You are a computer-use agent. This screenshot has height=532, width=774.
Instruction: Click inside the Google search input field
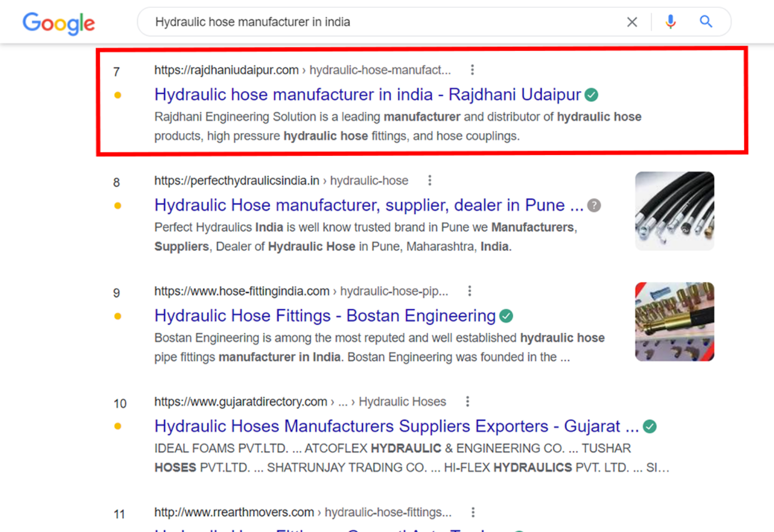(x=377, y=22)
